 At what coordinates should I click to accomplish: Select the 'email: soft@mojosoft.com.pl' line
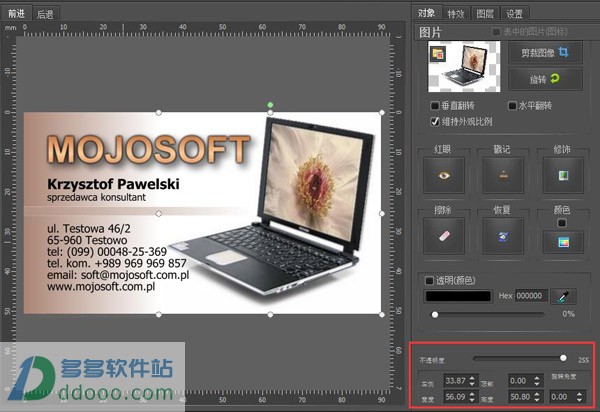coord(118,275)
